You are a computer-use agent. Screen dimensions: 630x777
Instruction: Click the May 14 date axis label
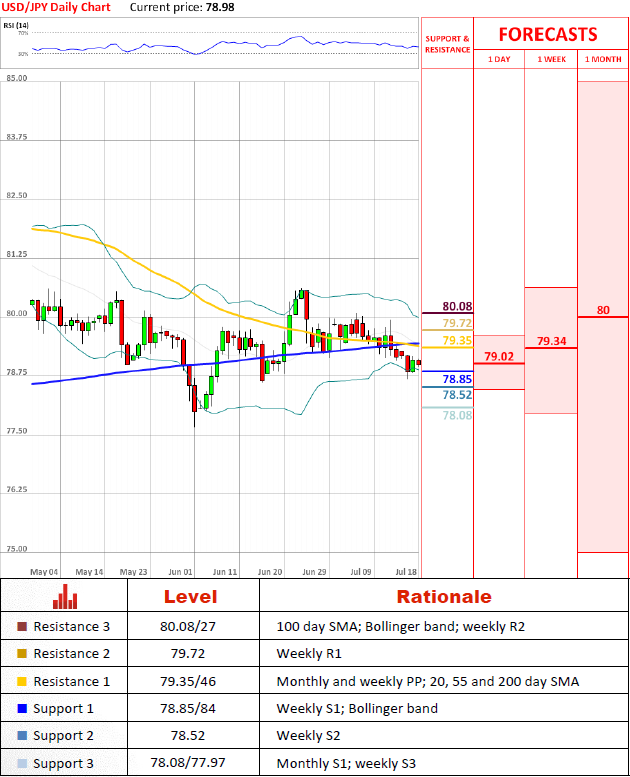89,572
